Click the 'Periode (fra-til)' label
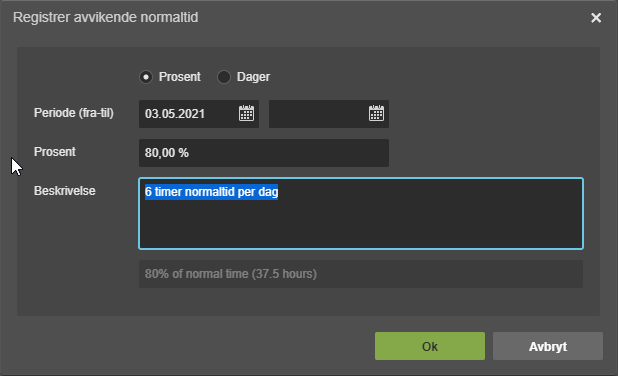The width and height of the screenshot is (618, 376). 74,113
